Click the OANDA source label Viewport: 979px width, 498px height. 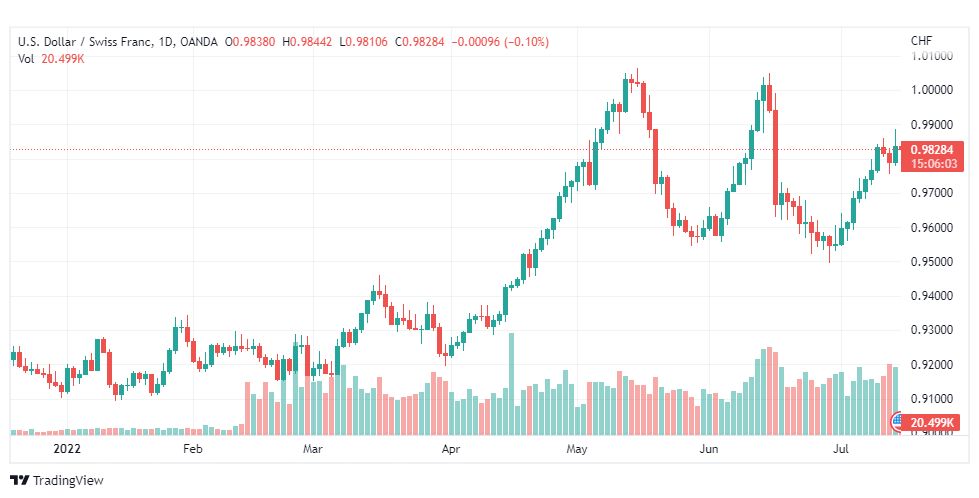coord(199,42)
